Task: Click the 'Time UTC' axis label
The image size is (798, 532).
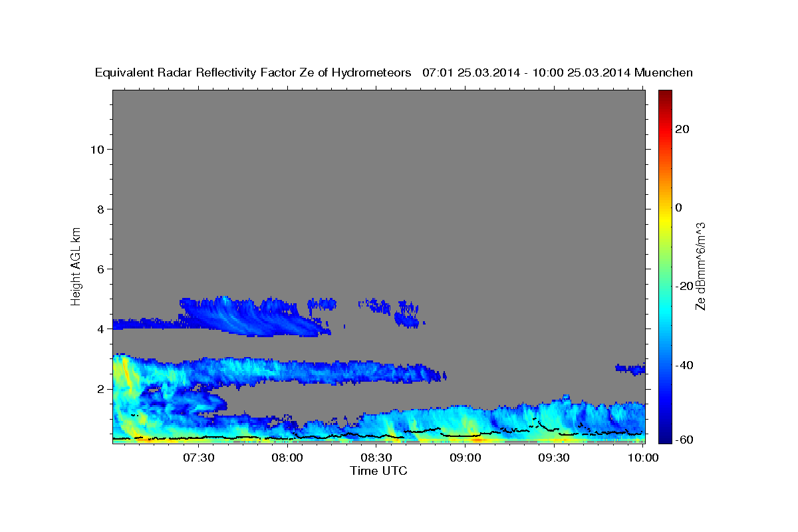Action: tap(378, 471)
